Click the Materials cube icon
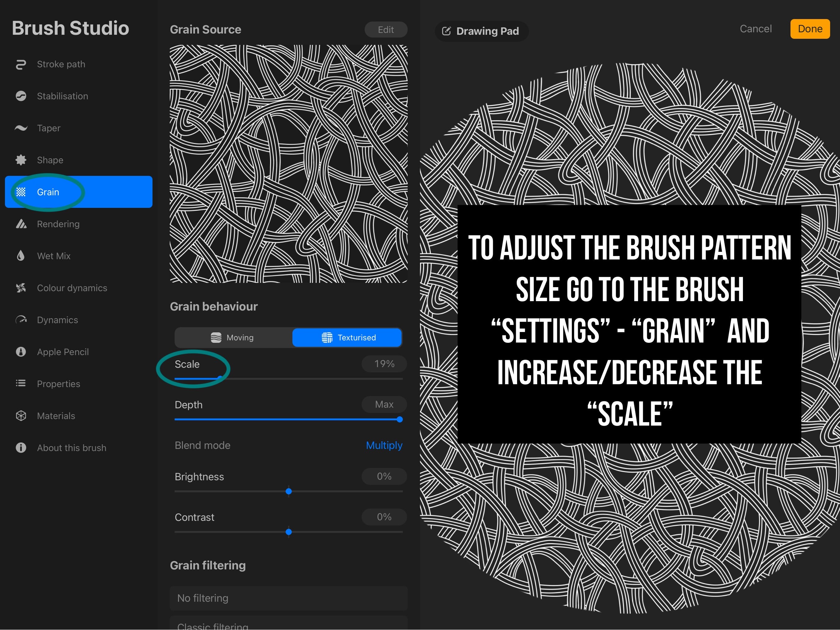The width and height of the screenshot is (840, 630). pyautogui.click(x=21, y=415)
